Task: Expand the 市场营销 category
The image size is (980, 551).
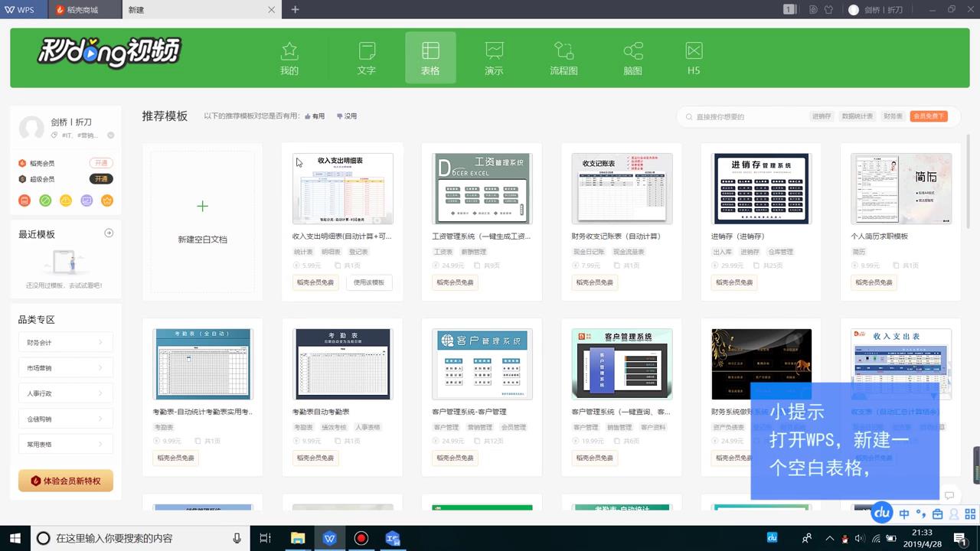Action: point(65,367)
